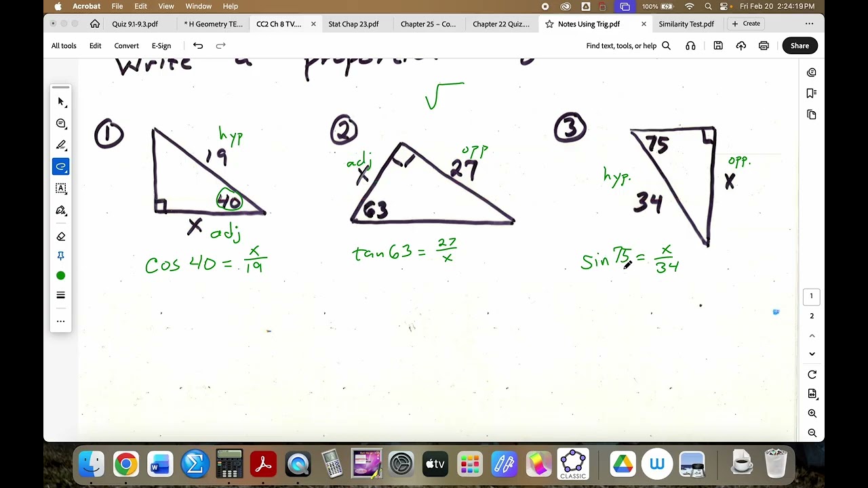The image size is (868, 488).
Task: Save the file with the disk icon
Action: pyautogui.click(x=718, y=45)
